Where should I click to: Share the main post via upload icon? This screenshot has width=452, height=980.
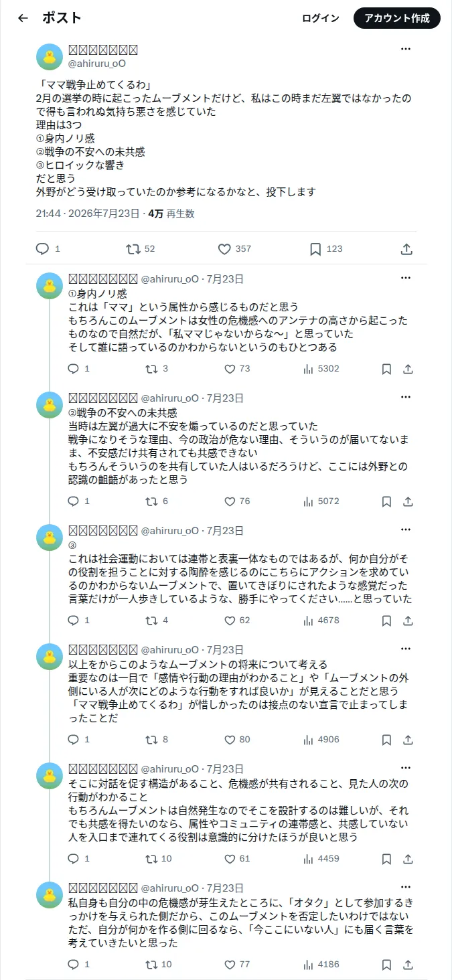click(x=406, y=249)
